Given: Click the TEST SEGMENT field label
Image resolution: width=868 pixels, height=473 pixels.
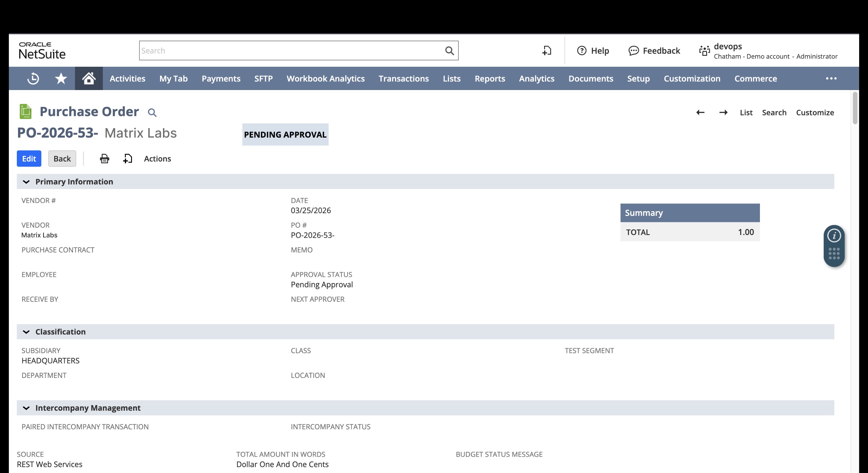Looking at the screenshot, I should [x=589, y=351].
